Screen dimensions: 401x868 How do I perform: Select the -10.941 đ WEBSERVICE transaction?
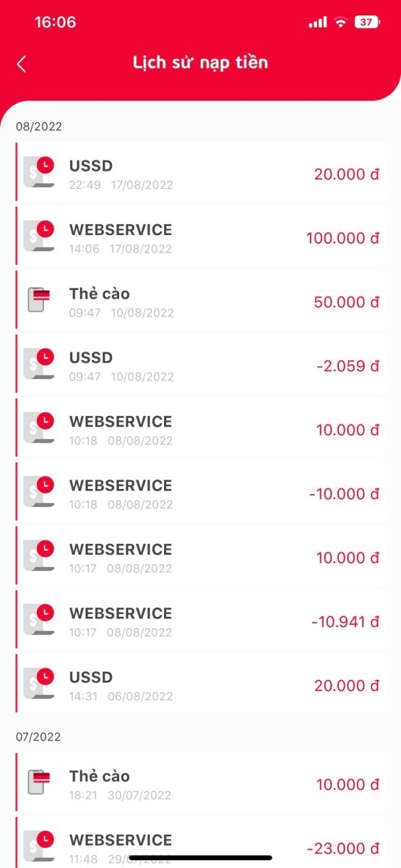201,621
